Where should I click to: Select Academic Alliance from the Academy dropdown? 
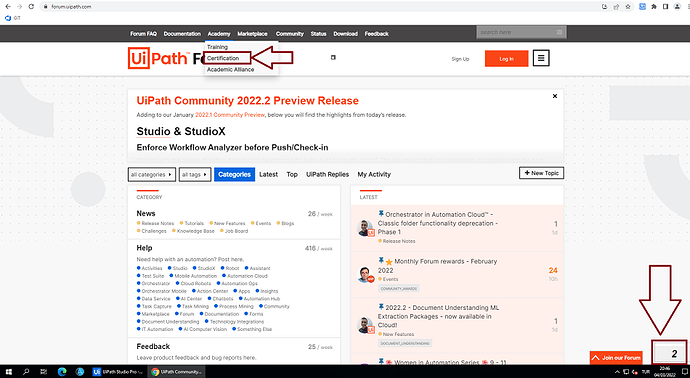click(x=231, y=70)
